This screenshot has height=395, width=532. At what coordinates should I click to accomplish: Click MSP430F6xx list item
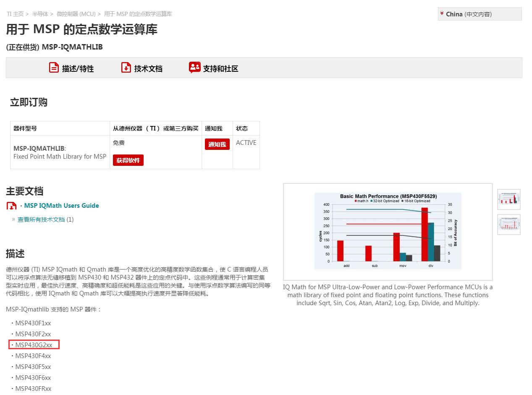33,378
